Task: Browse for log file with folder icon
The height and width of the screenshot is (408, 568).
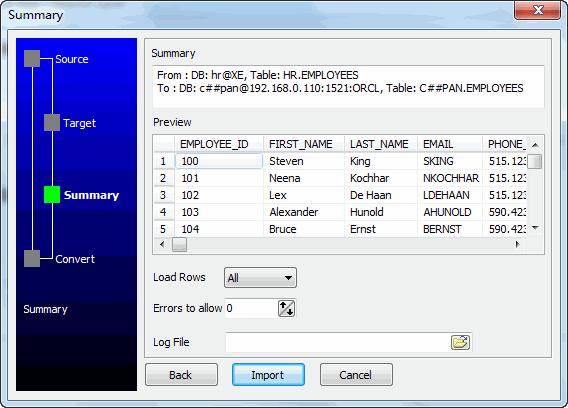Action: tap(460, 342)
